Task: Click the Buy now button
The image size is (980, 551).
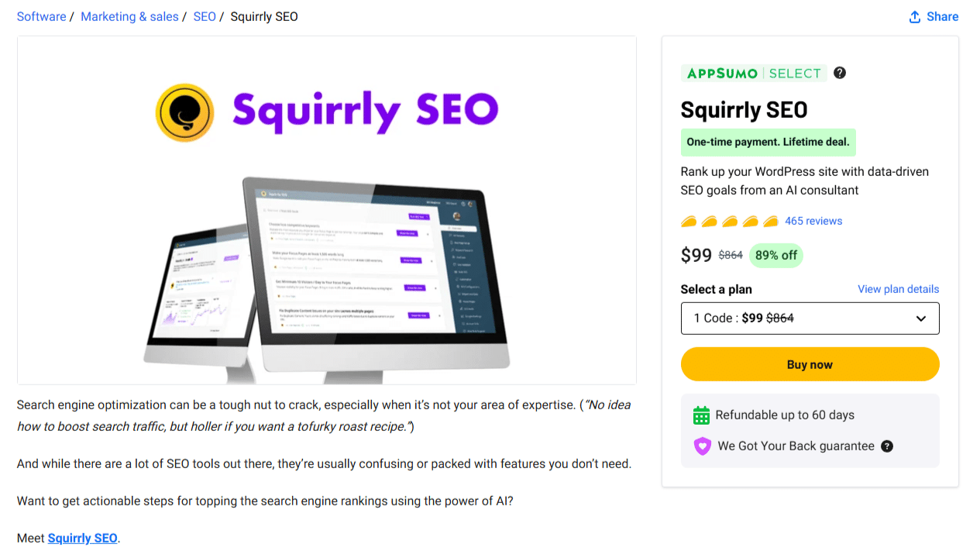Action: point(810,363)
